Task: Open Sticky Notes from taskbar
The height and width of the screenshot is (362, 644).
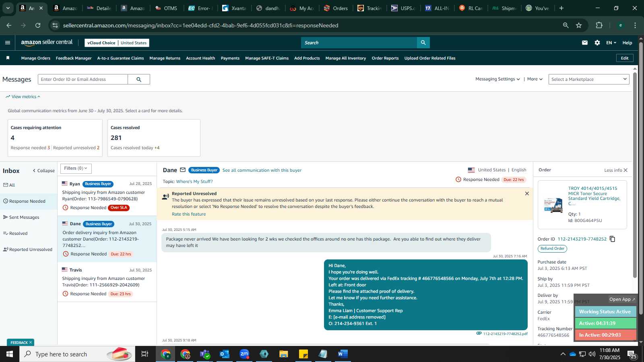Action: tap(303, 354)
